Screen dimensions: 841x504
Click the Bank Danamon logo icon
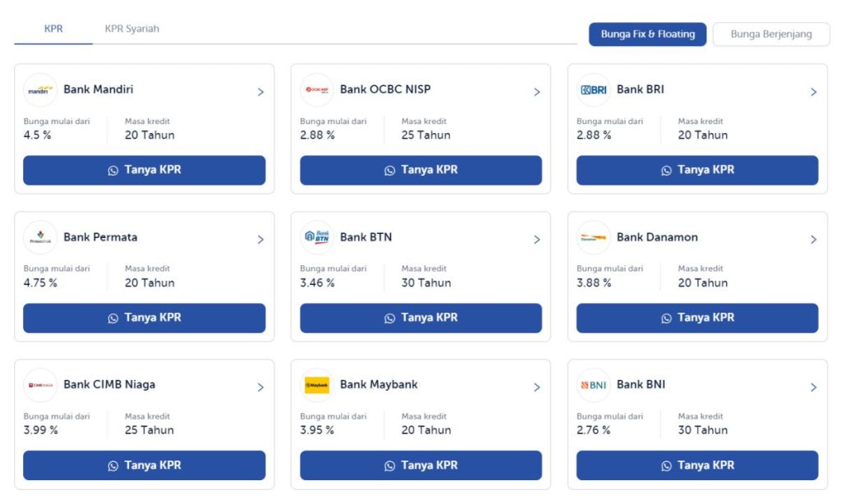591,238
